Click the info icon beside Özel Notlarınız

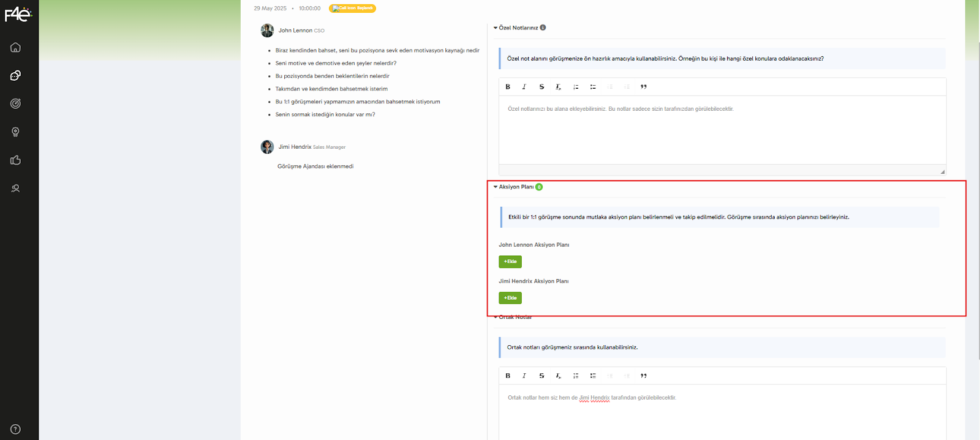[x=543, y=28]
